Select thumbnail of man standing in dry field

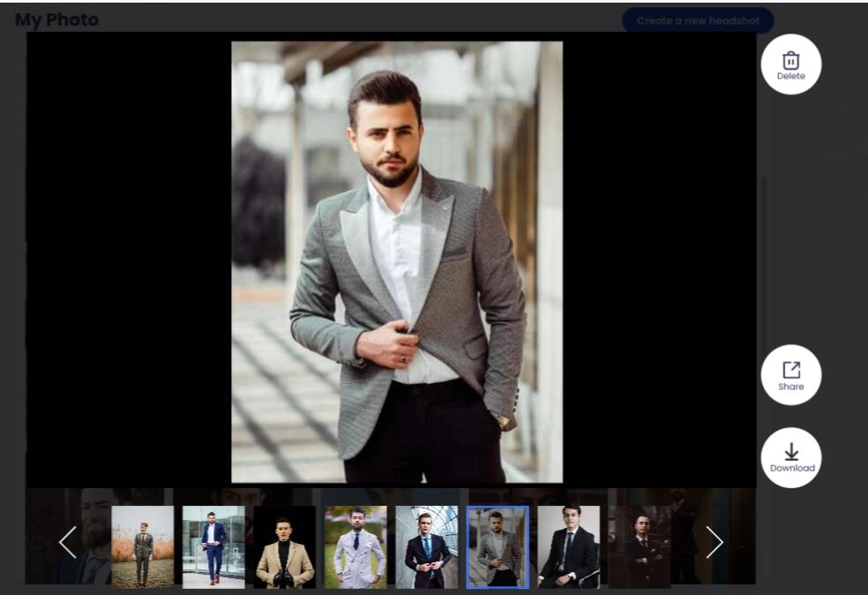(x=143, y=546)
